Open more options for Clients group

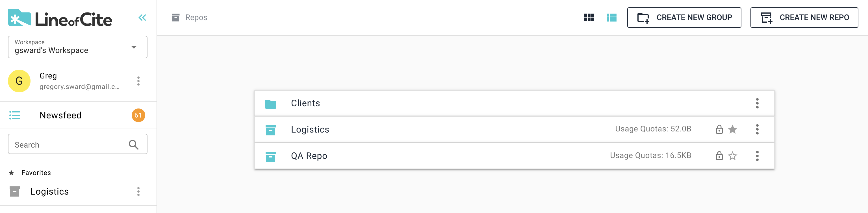tap(757, 103)
